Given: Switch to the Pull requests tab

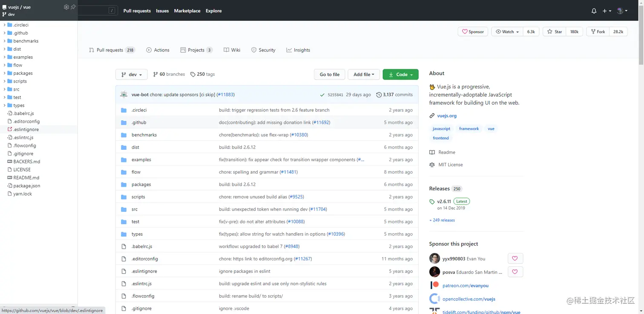Looking at the screenshot, I should 112,50.
